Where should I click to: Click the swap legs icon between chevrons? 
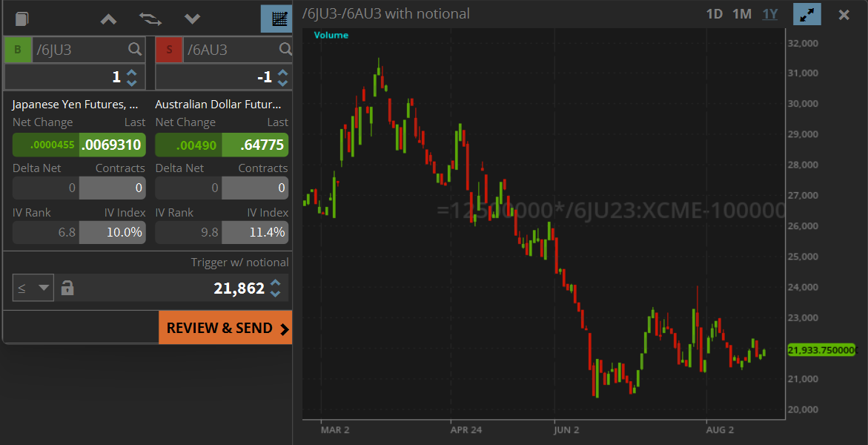150,19
